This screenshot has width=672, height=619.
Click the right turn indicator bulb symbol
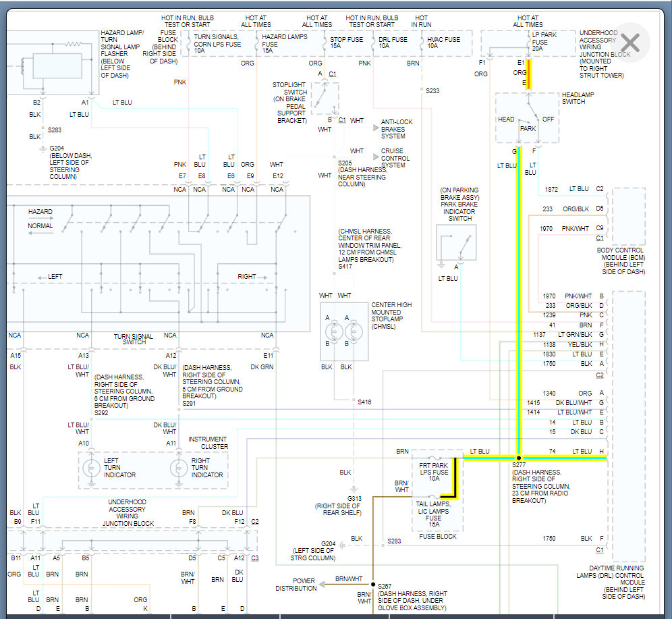179,468
